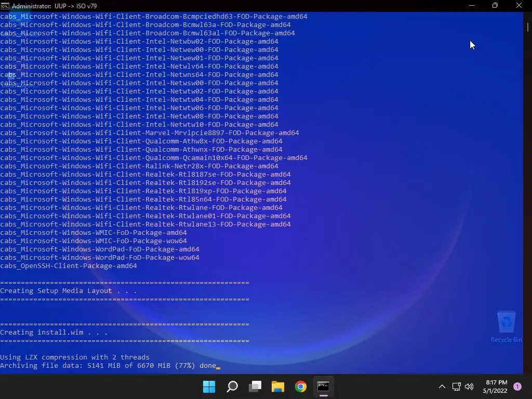
Task: Click the title 'Administrator: UUP -> ISO v79'
Action: pyautogui.click(x=54, y=6)
